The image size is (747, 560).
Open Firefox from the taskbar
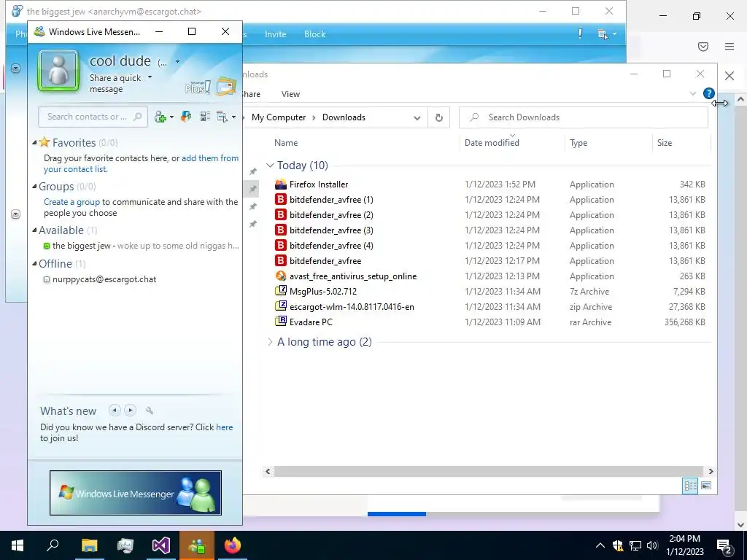click(233, 545)
